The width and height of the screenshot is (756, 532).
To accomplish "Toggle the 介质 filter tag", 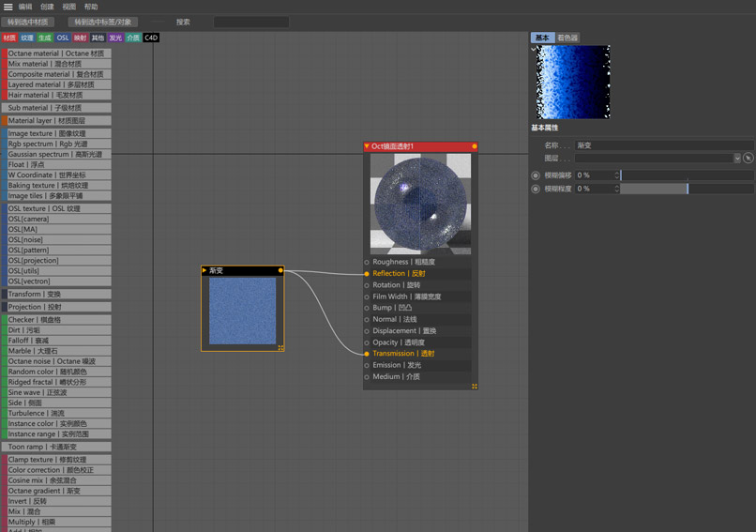I will [133, 38].
